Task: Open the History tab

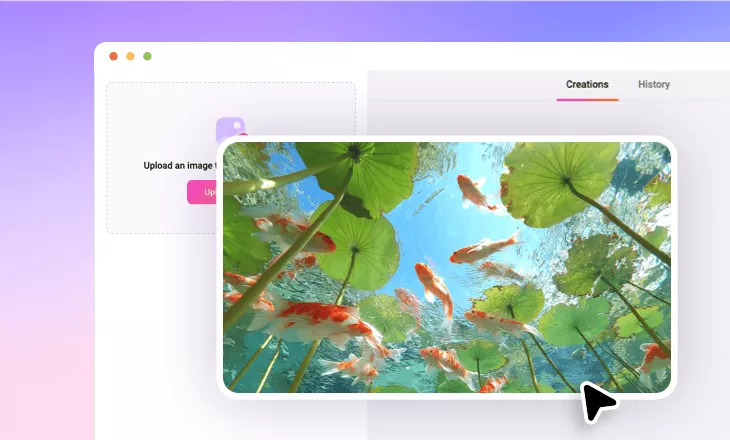Action: coord(654,84)
